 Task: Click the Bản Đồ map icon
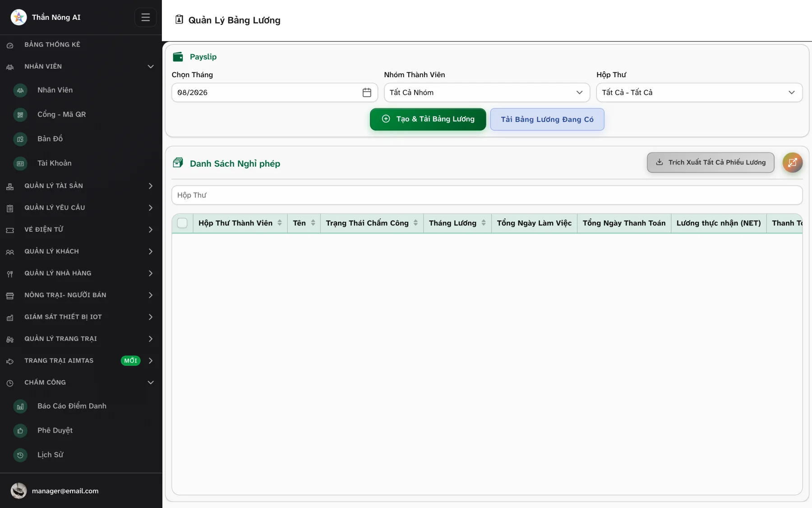(x=20, y=139)
